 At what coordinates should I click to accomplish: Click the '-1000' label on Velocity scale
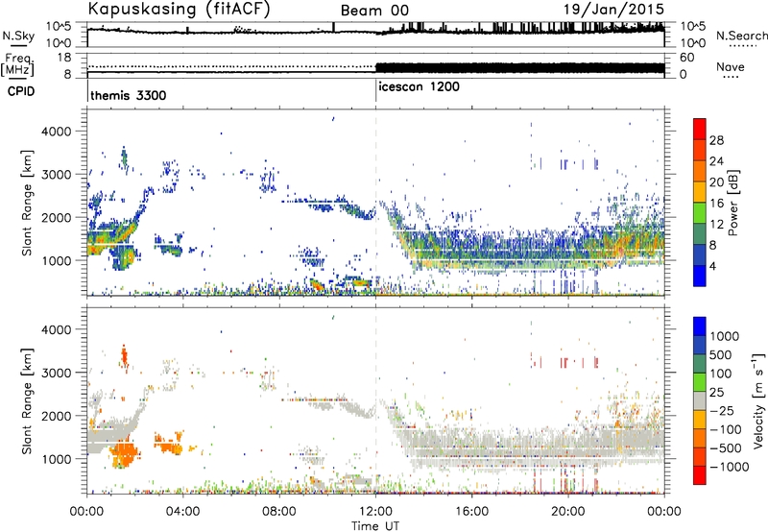[729, 467]
